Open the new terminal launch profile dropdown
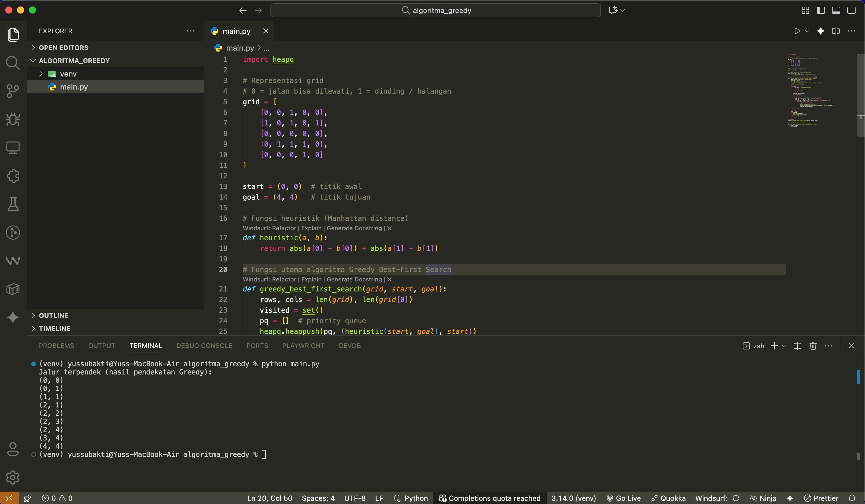865x504 pixels. [x=784, y=346]
